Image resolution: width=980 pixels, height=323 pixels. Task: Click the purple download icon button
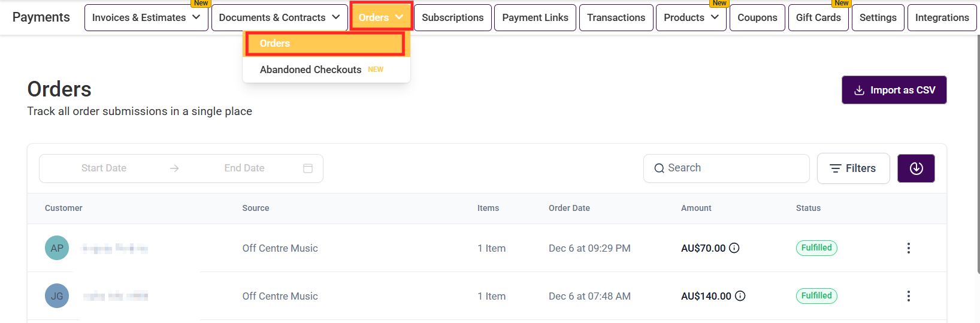pos(916,168)
